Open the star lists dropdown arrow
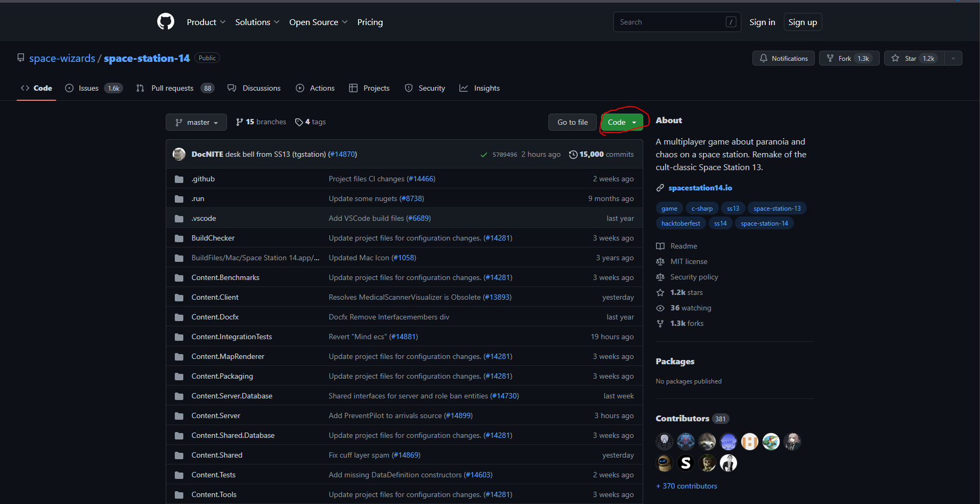Image resolution: width=980 pixels, height=504 pixels. [953, 58]
